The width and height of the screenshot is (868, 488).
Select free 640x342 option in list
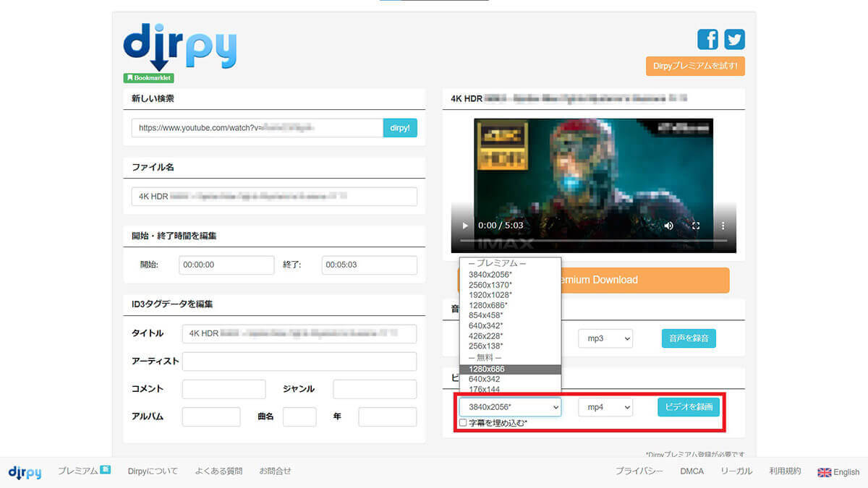(510, 379)
